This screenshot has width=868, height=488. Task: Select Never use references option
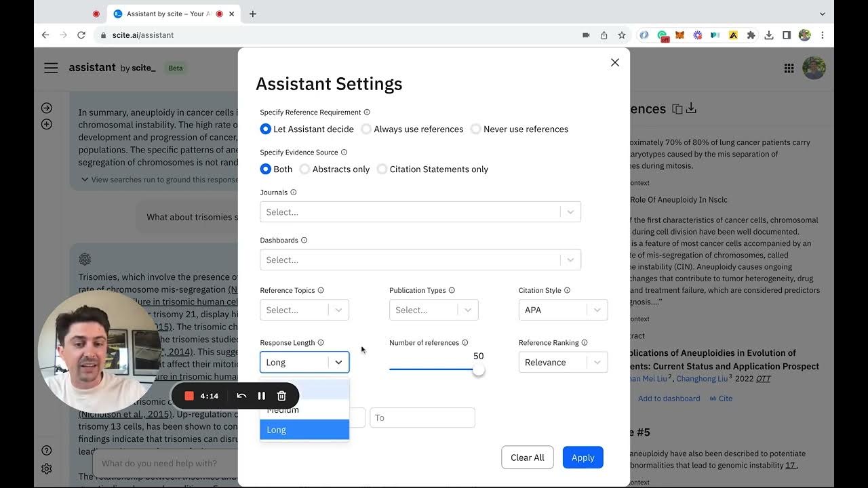[x=519, y=129]
